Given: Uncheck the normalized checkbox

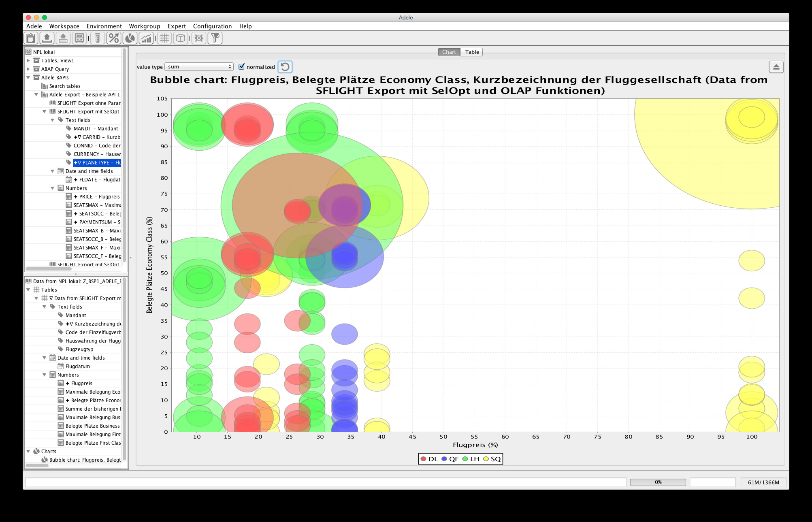Looking at the screenshot, I should (x=242, y=67).
